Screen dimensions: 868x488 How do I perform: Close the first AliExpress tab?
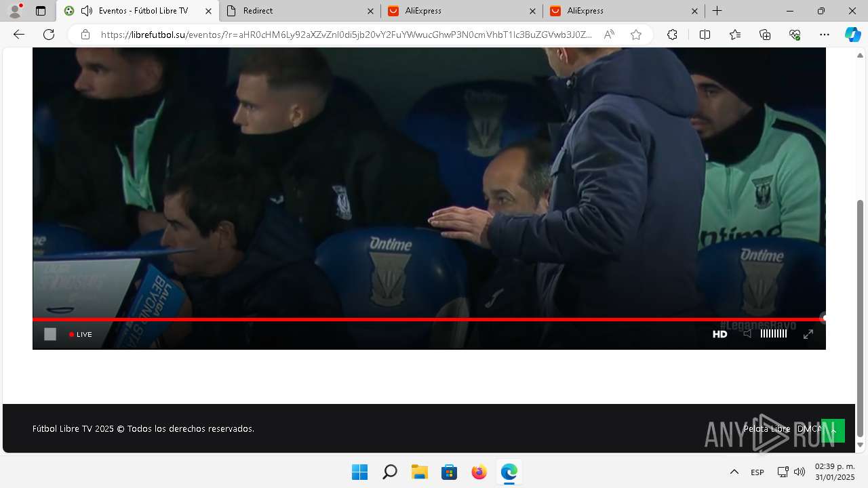pyautogui.click(x=532, y=11)
